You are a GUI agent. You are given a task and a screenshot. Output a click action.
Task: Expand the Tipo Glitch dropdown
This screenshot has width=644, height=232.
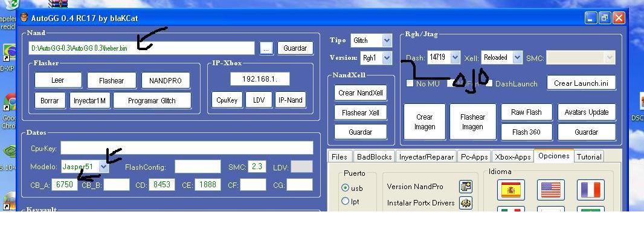(387, 40)
